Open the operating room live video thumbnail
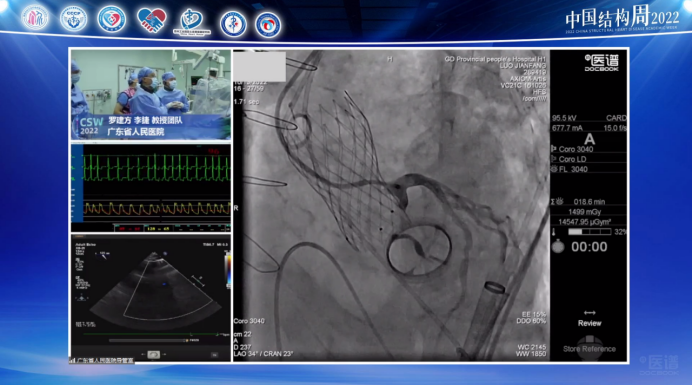Screen dimensions: 693x385 pyautogui.click(x=151, y=95)
